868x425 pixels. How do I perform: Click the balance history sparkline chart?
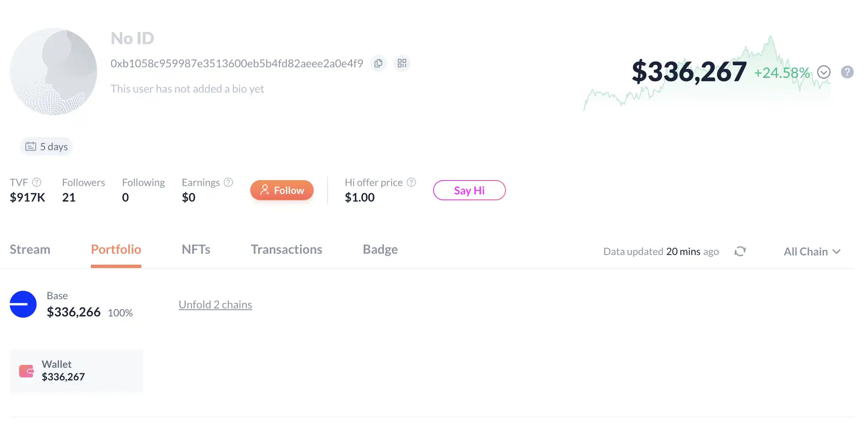[x=610, y=95]
